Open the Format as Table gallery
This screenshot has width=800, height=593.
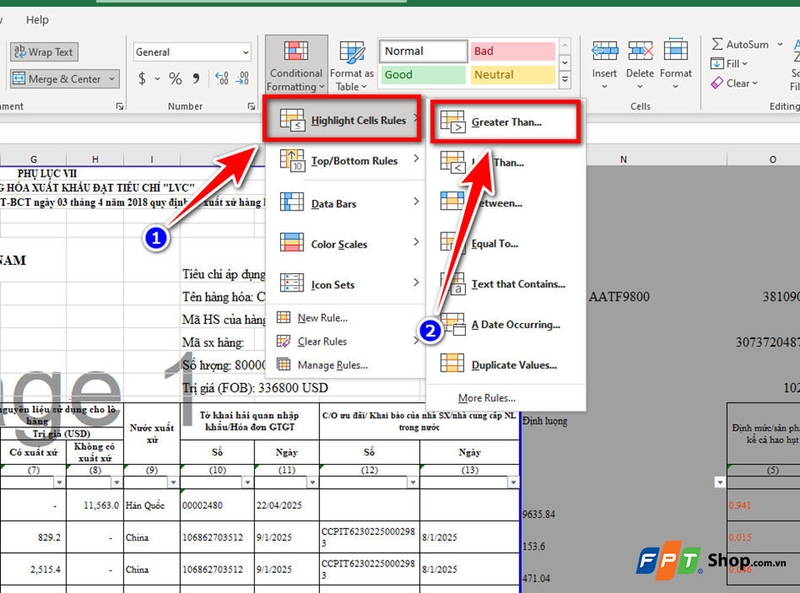point(352,65)
